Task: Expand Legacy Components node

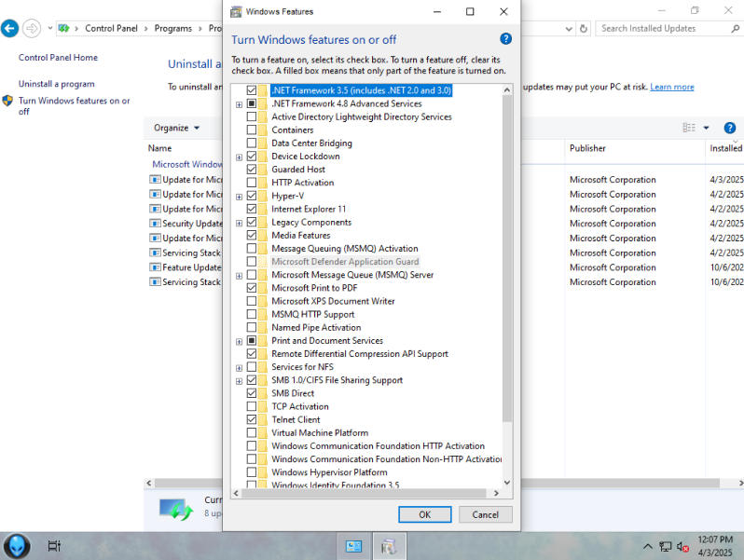Action: pos(239,223)
